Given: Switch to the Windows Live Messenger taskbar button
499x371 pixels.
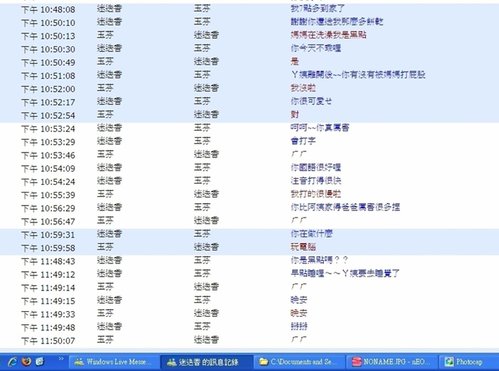Looking at the screenshot, I should (x=113, y=362).
